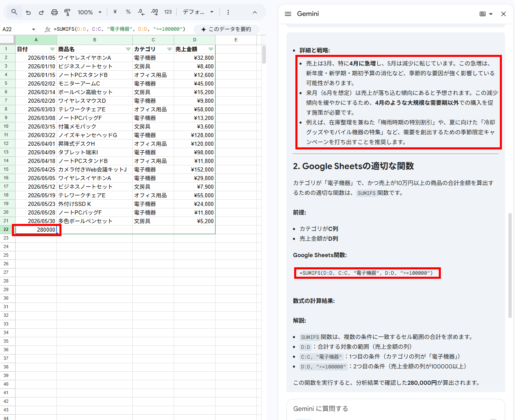This screenshot has height=420, width=515.
Task: Click the ¥128,000 cell
Action: (x=195, y=135)
